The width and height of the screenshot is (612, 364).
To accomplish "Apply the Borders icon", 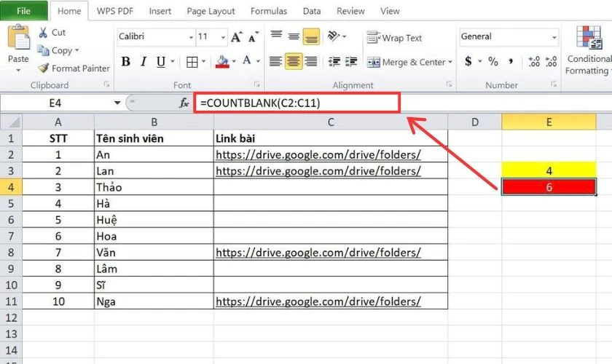I will (x=192, y=62).
